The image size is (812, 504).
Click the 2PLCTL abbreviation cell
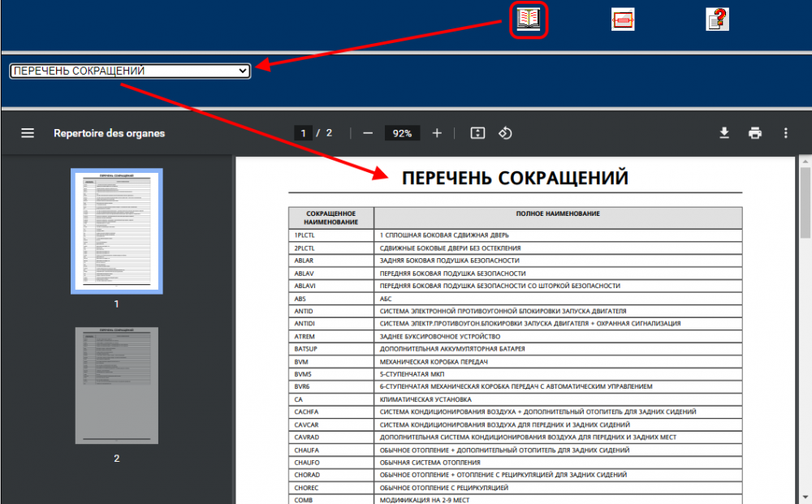click(x=331, y=248)
